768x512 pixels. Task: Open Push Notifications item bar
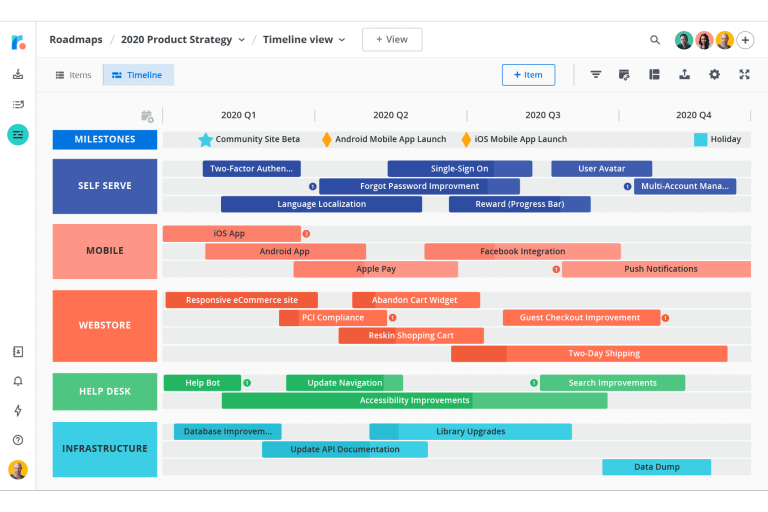click(656, 269)
